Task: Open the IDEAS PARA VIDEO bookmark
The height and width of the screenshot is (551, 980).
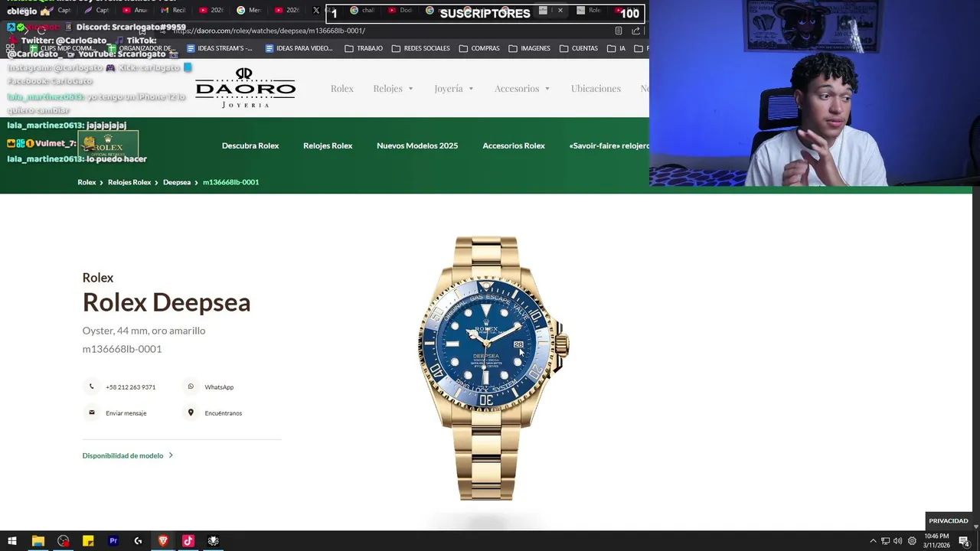Action: 299,48
